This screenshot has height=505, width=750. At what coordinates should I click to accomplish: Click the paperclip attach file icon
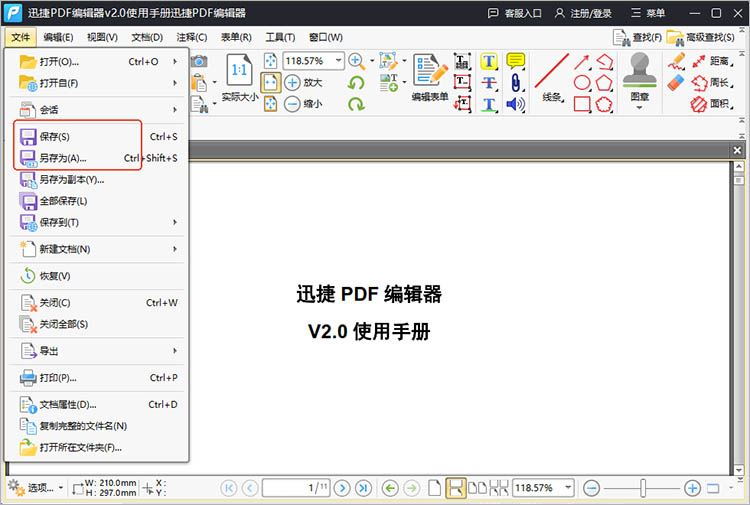click(x=515, y=82)
